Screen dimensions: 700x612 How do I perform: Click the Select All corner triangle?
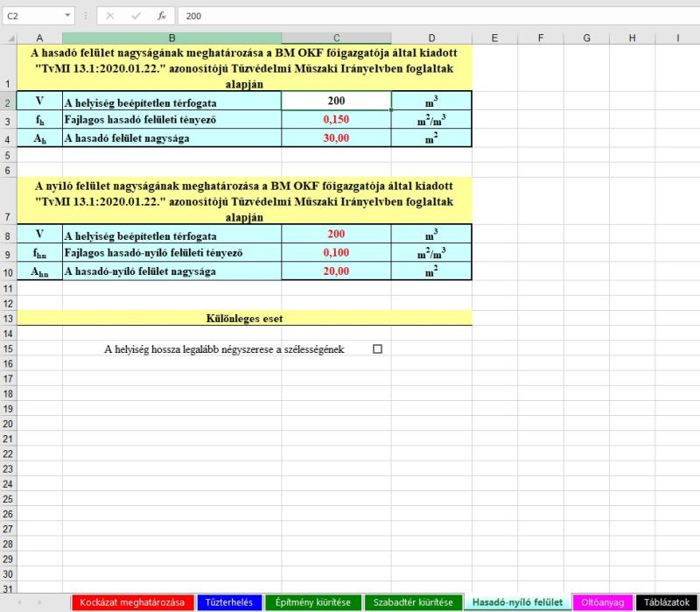click(x=10, y=39)
